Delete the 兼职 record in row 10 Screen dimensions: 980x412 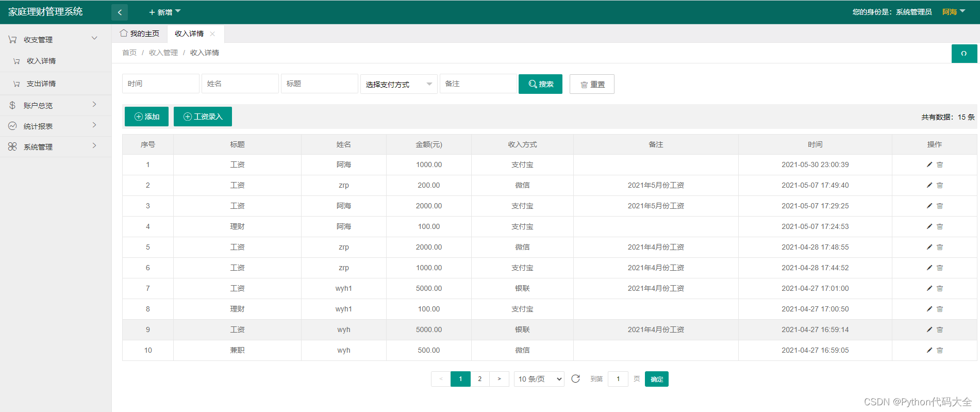pyautogui.click(x=940, y=350)
